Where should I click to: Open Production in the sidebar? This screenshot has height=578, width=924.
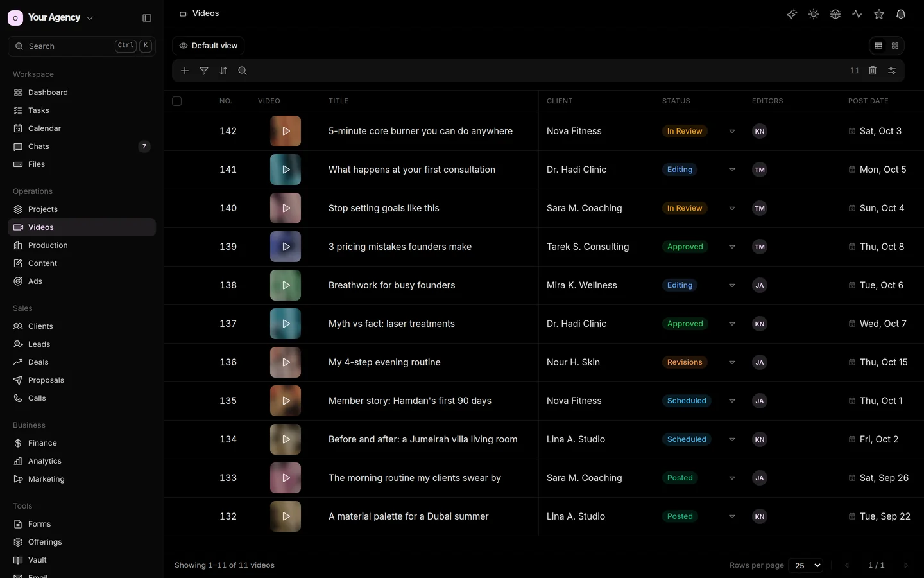click(81, 245)
